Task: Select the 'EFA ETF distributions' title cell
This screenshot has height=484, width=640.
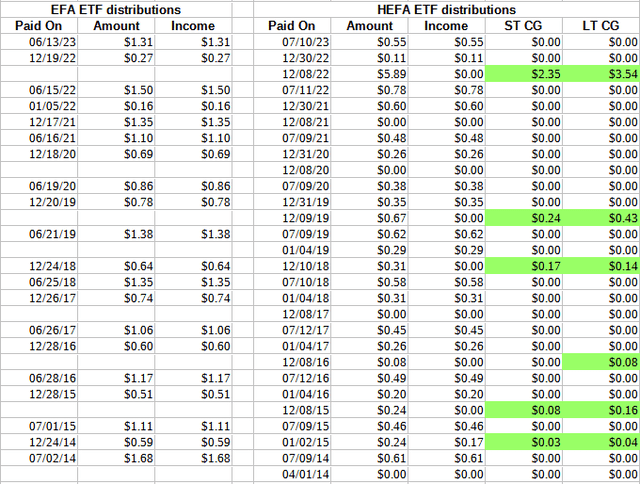Action: (116, 9)
